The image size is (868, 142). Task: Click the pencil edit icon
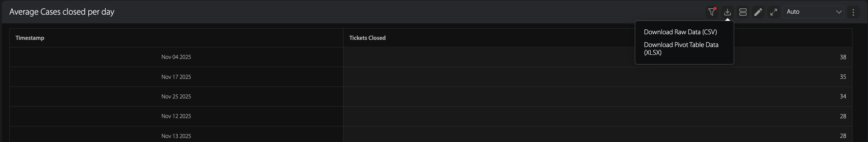758,12
